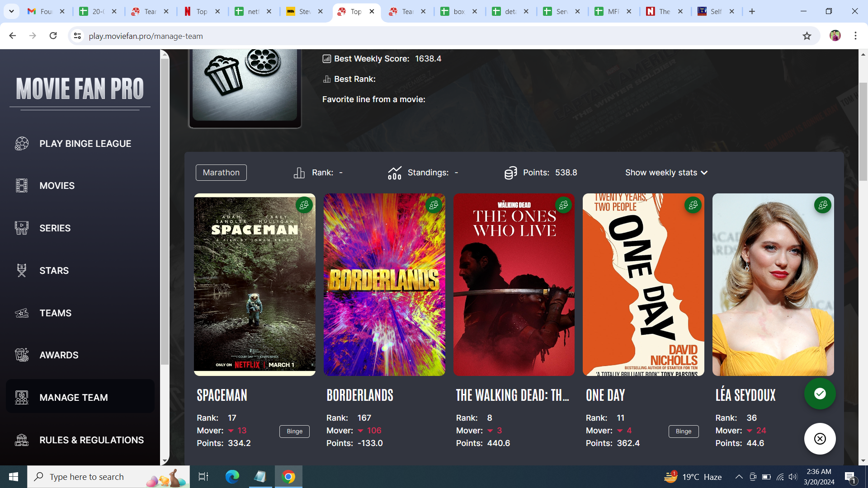
Task: Click the ONE DAY title text
Action: (605, 395)
